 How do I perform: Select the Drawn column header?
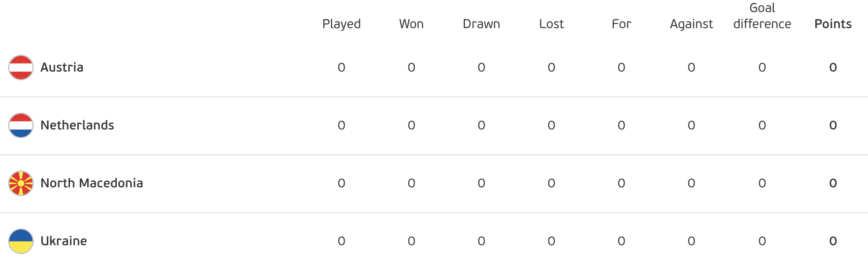coord(481,24)
